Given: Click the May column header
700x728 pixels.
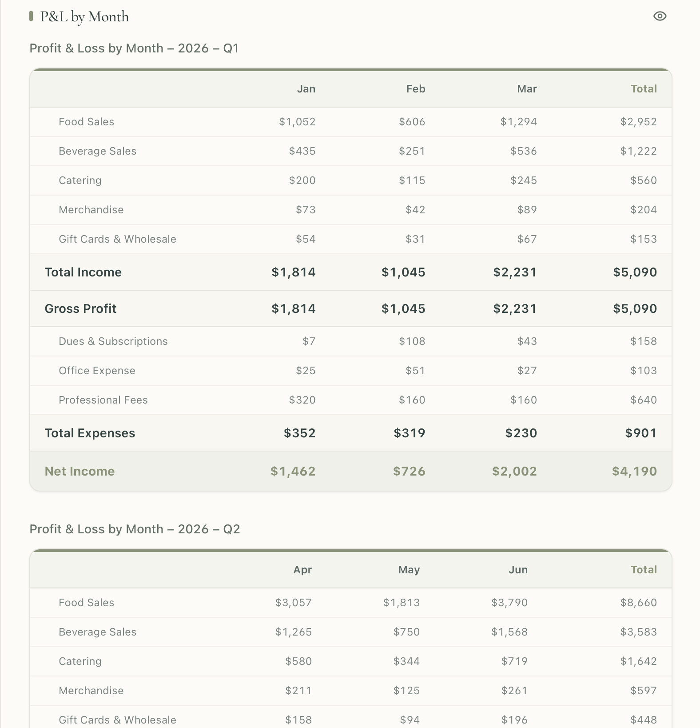Looking at the screenshot, I should [x=409, y=570].
